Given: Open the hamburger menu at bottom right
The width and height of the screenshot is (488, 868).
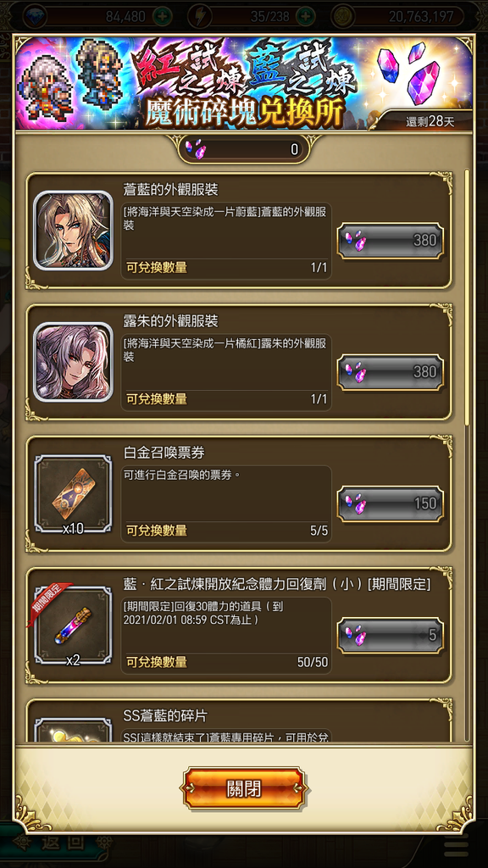Looking at the screenshot, I should pos(456,845).
